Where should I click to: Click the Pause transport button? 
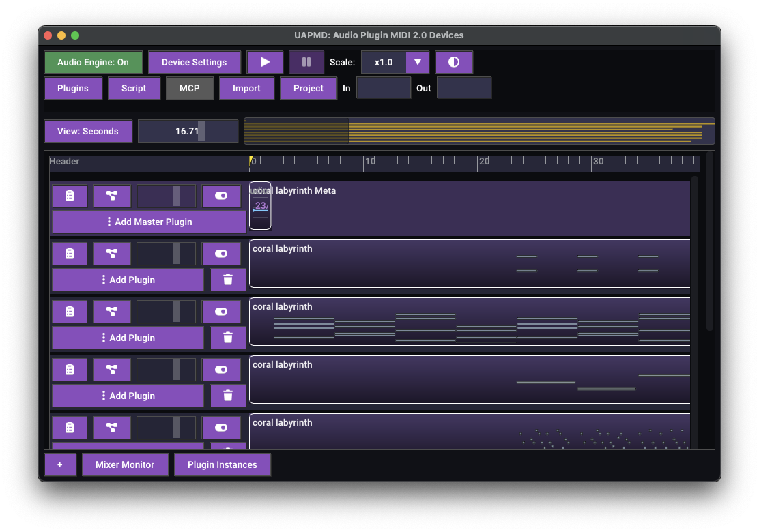(306, 62)
